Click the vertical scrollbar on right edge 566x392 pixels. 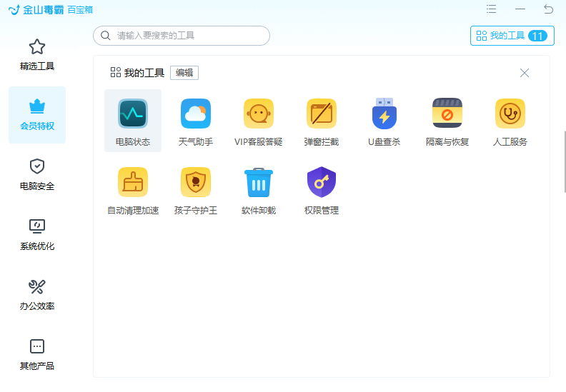tap(564, 162)
